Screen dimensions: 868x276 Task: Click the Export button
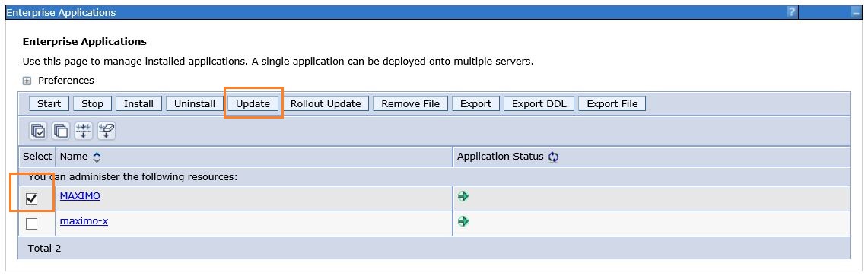pyautogui.click(x=475, y=103)
